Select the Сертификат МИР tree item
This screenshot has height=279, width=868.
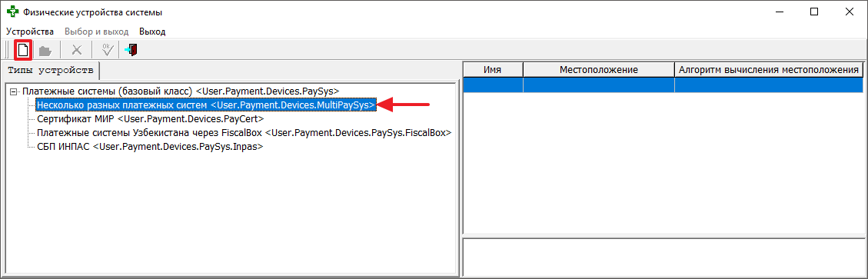(151, 119)
